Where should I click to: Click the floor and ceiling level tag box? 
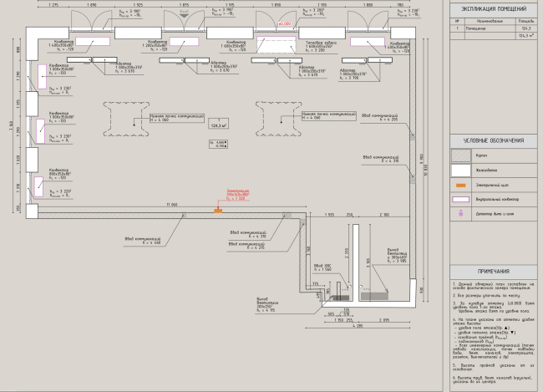click(x=218, y=145)
